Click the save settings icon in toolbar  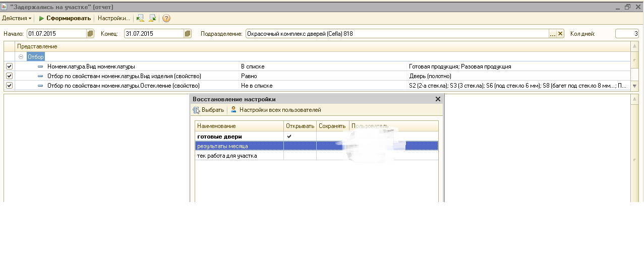(152, 18)
